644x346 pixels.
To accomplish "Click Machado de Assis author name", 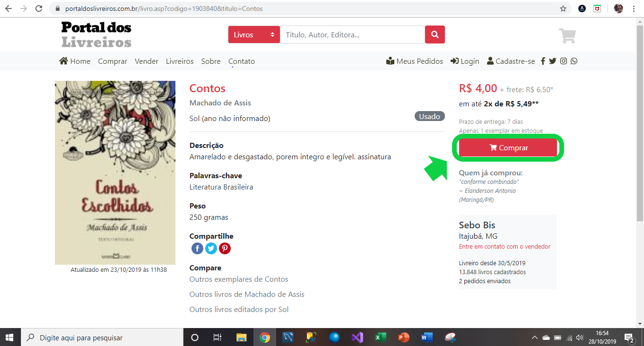I will click(x=220, y=103).
